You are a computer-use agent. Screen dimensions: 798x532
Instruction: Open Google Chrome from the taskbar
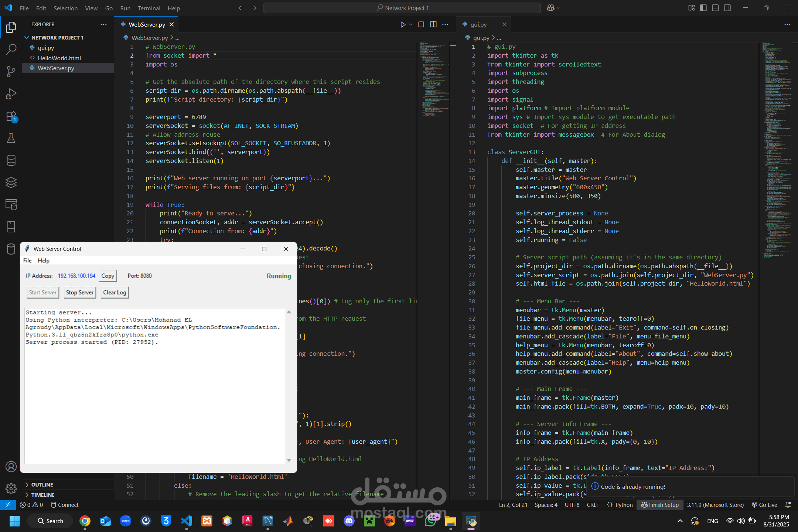coord(85,521)
